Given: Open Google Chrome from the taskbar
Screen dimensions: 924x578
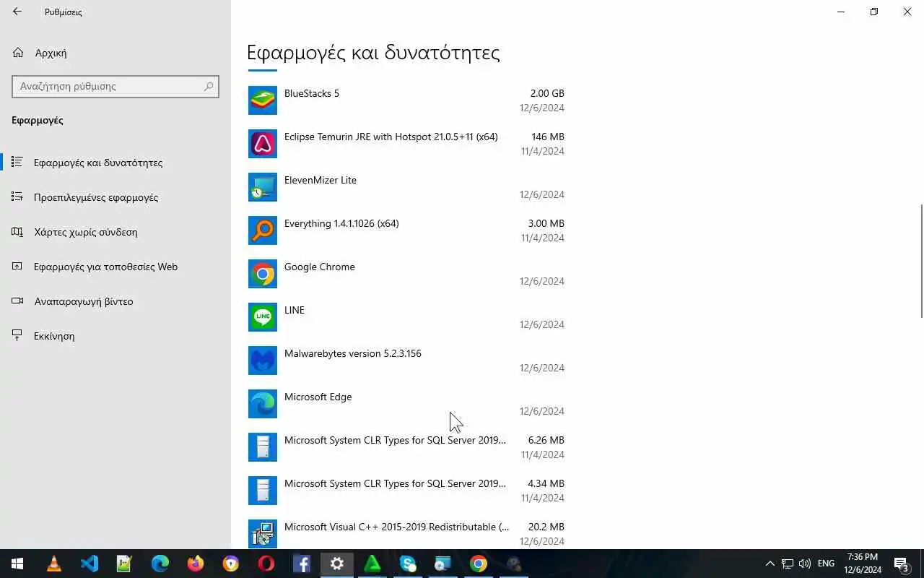Looking at the screenshot, I should coord(479,564).
